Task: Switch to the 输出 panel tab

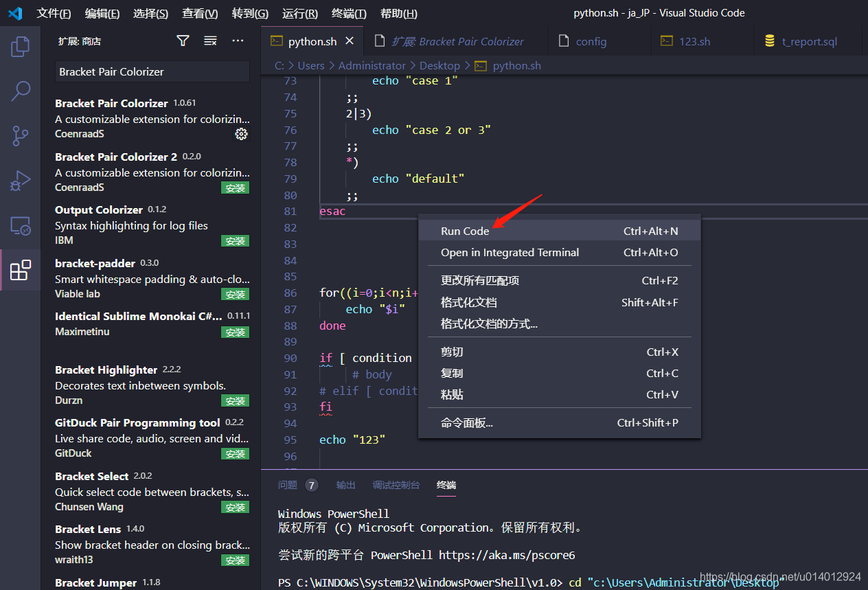Action: pos(346,485)
